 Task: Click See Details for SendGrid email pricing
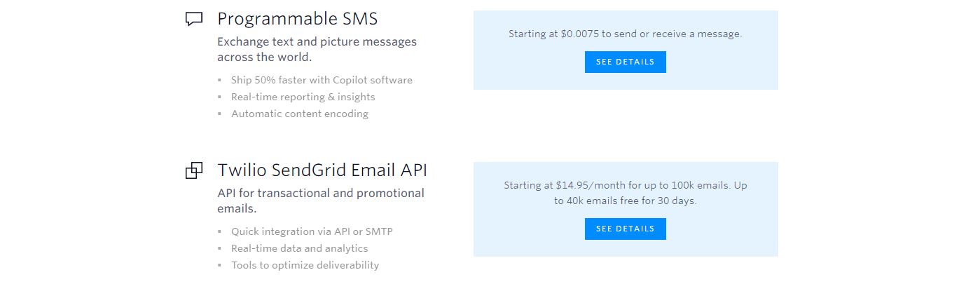pyautogui.click(x=626, y=229)
